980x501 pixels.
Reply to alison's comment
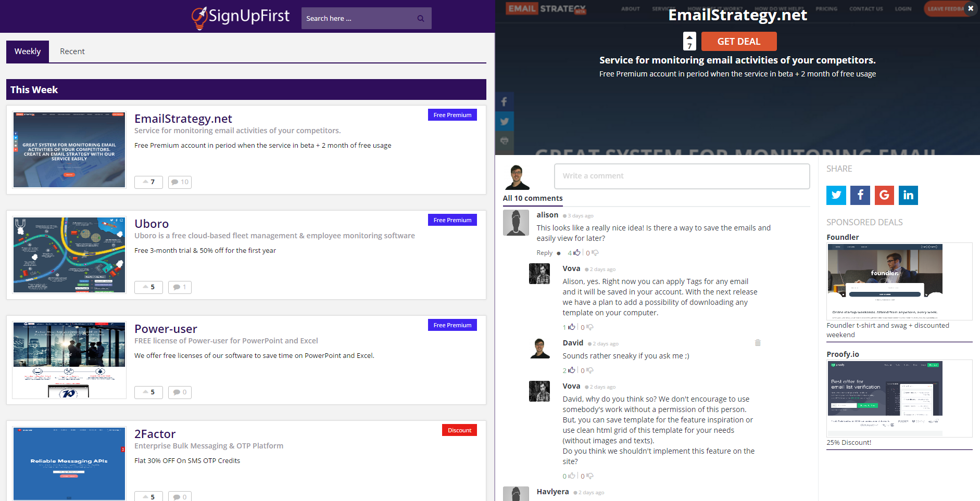click(544, 253)
